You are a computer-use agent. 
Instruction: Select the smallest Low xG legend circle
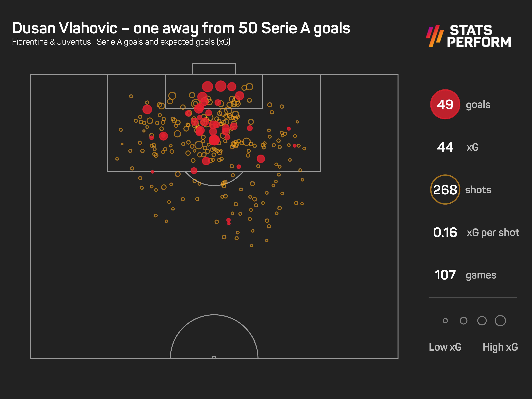point(445,321)
